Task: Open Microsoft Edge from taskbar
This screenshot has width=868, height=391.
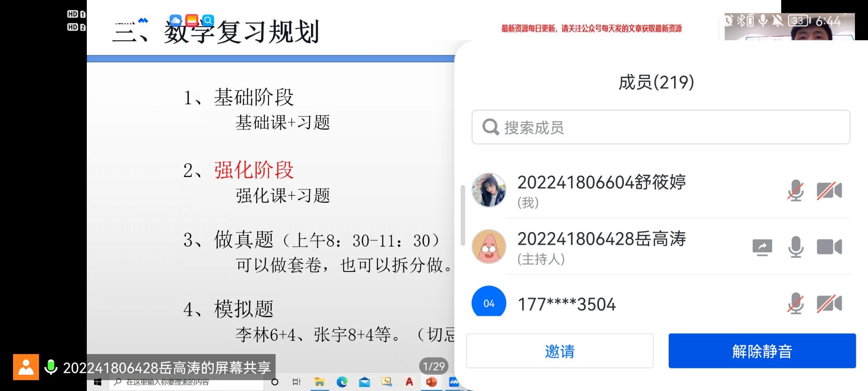Action: tap(342, 382)
